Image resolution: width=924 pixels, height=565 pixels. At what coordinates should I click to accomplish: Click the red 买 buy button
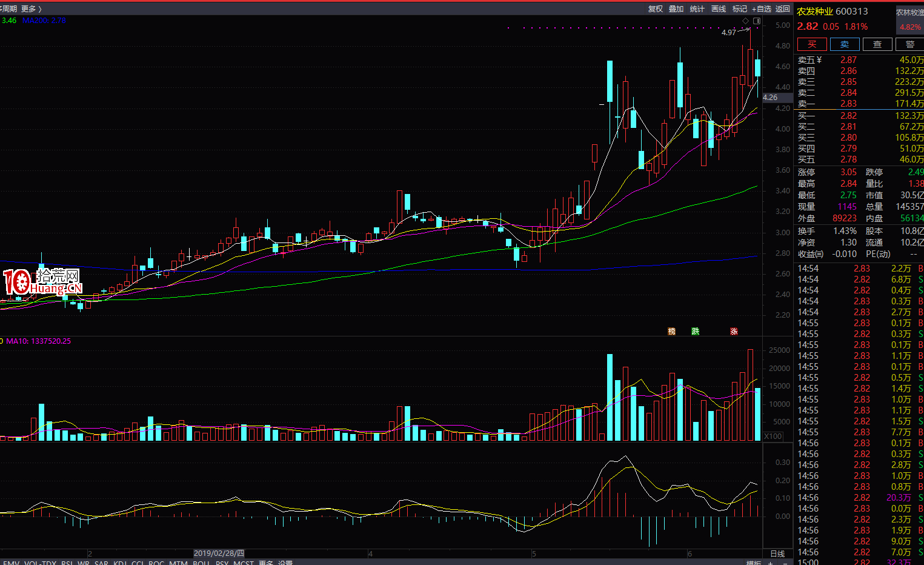pos(812,44)
